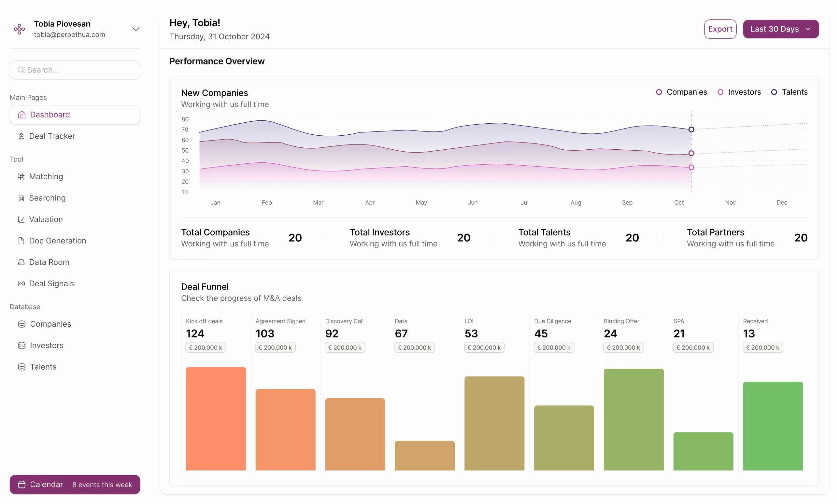Click the Valuation chart icon
This screenshot has height=504, width=839.
(x=21, y=219)
